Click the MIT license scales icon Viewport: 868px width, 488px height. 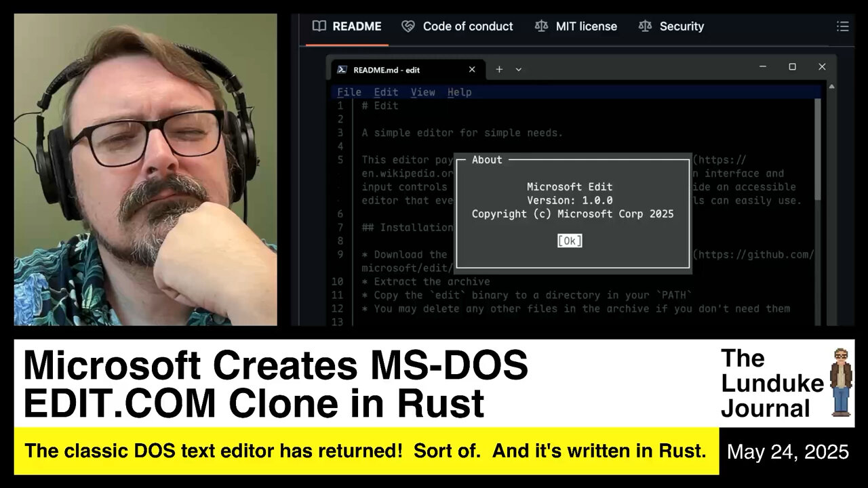541,26
